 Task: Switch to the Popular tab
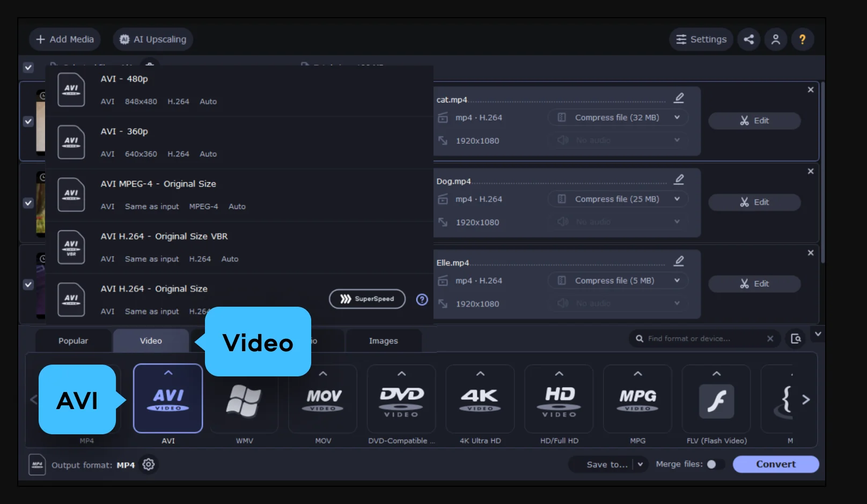tap(74, 341)
